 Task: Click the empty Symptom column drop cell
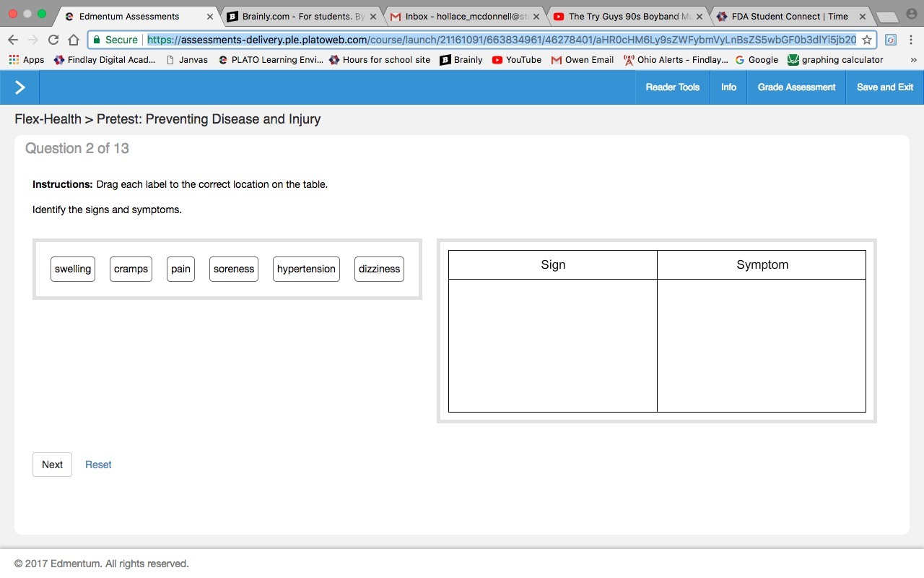click(x=762, y=345)
